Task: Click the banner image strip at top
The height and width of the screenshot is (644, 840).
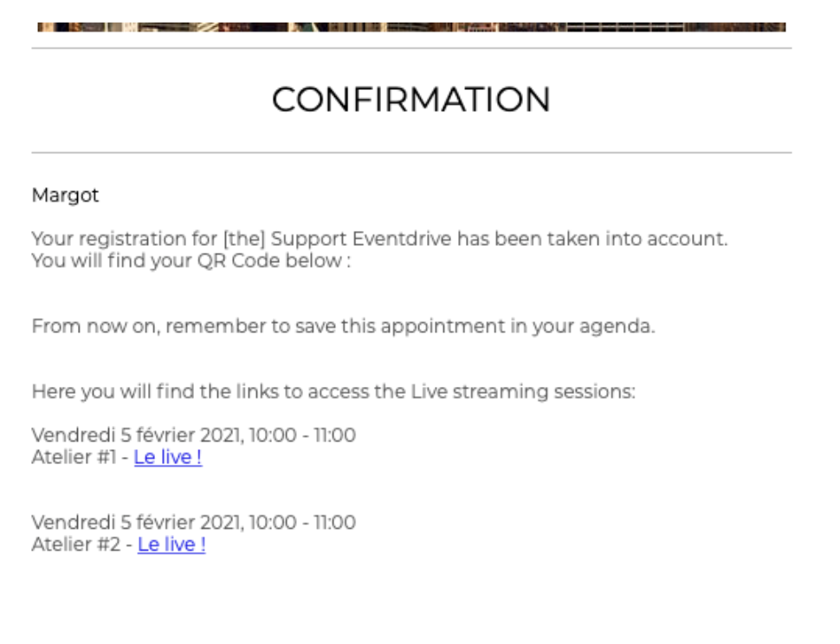Action: click(411, 27)
